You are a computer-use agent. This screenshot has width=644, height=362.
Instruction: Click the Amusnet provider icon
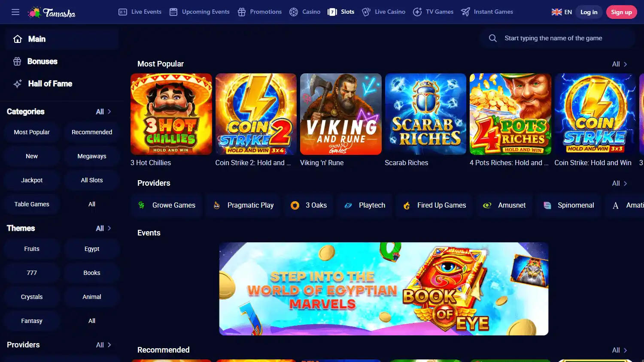[487, 205]
